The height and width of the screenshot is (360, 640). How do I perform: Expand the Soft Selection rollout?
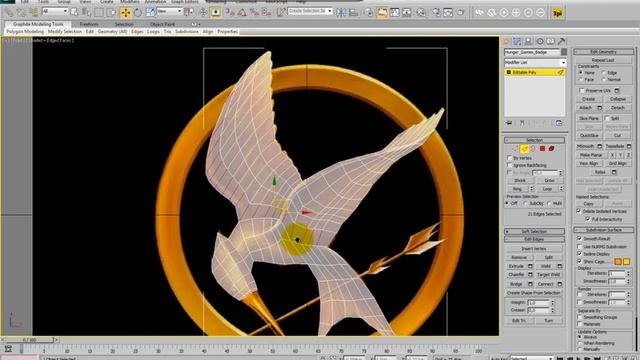point(534,231)
